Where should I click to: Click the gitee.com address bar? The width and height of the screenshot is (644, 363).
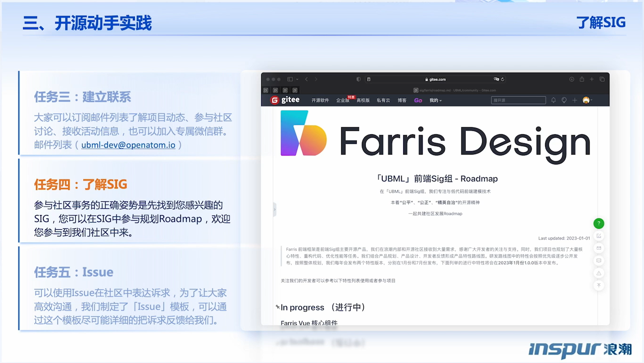pyautogui.click(x=435, y=79)
